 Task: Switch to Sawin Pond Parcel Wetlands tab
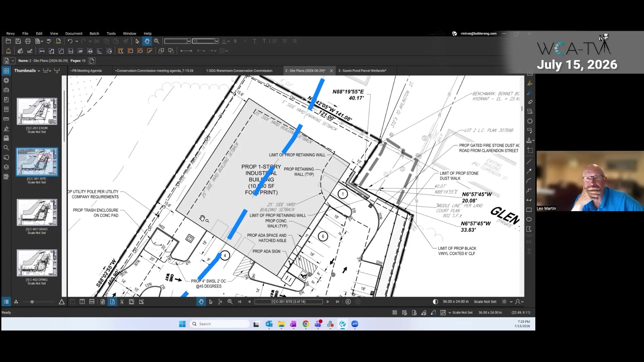click(x=362, y=71)
